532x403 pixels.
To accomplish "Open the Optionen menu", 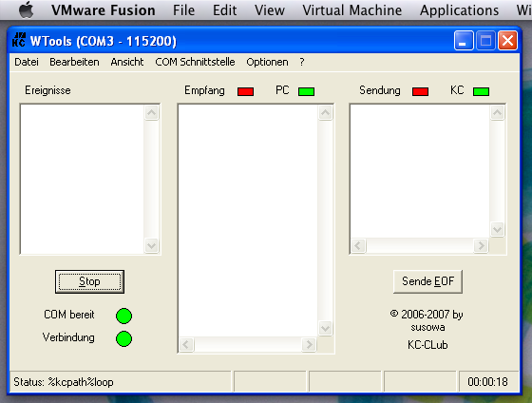I will coord(267,62).
